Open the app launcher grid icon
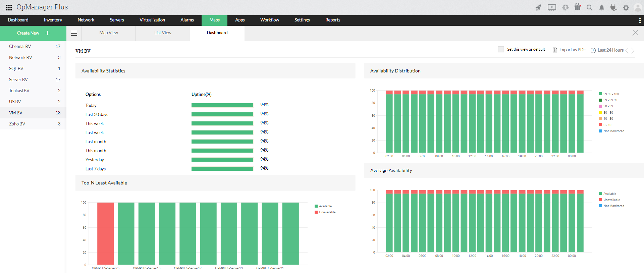The height and width of the screenshot is (273, 644). coord(9,7)
